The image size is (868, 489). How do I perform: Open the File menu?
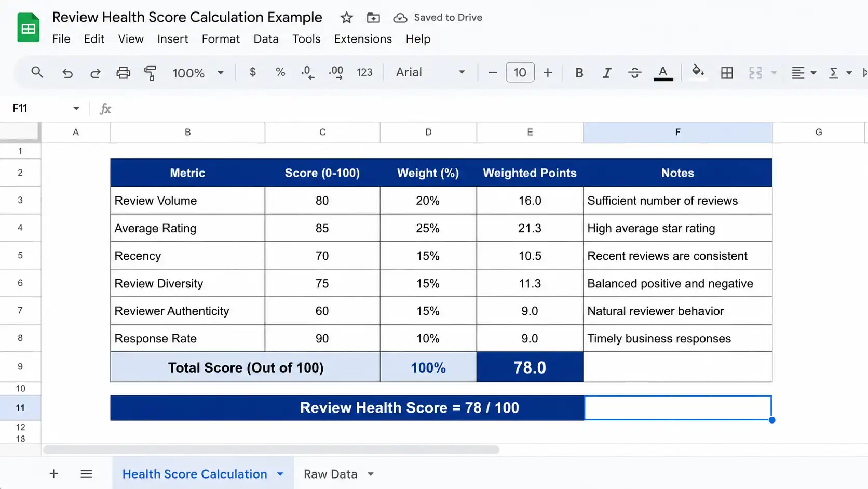tap(61, 39)
